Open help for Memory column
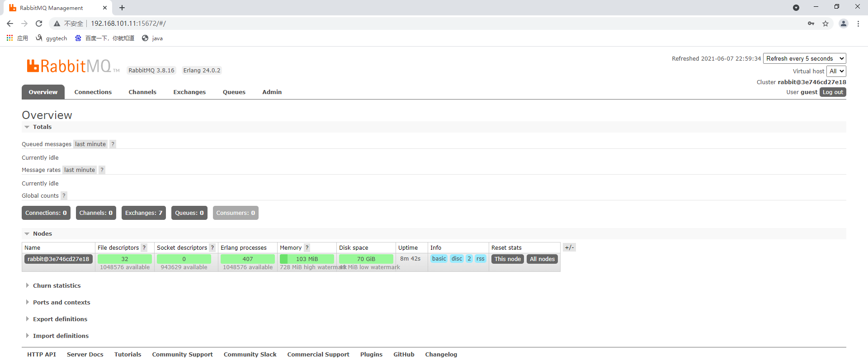The height and width of the screenshot is (361, 868). tap(307, 247)
